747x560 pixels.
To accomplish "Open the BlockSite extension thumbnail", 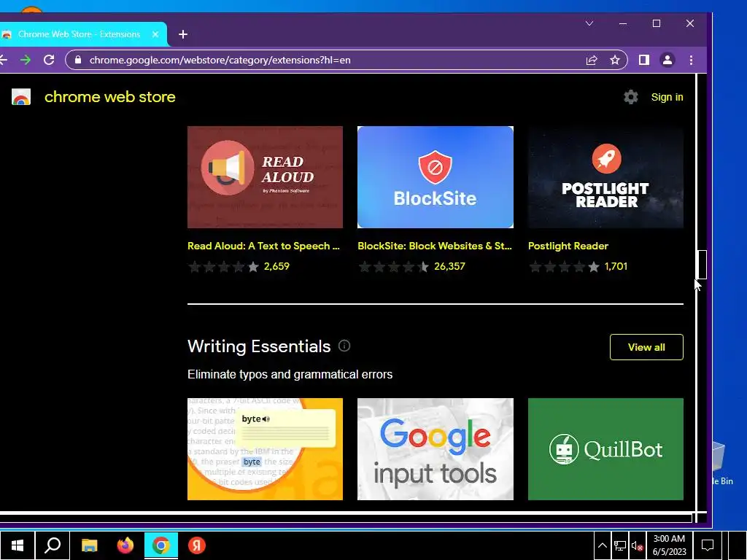I will pos(436,177).
